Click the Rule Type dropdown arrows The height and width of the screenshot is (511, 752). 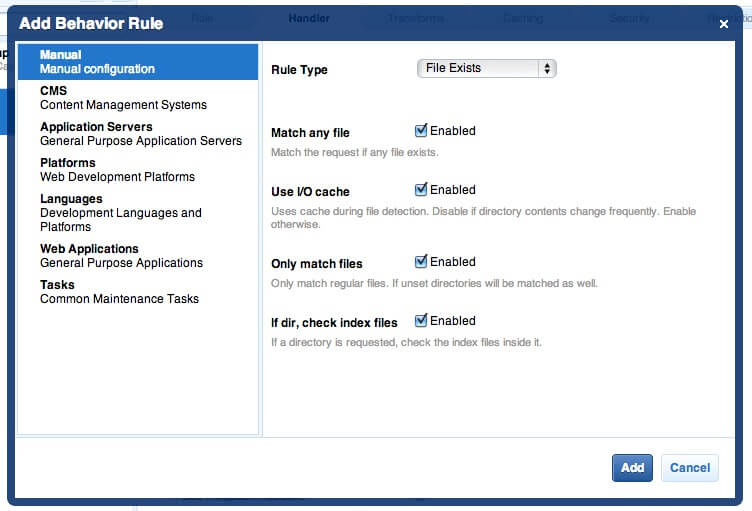point(546,68)
